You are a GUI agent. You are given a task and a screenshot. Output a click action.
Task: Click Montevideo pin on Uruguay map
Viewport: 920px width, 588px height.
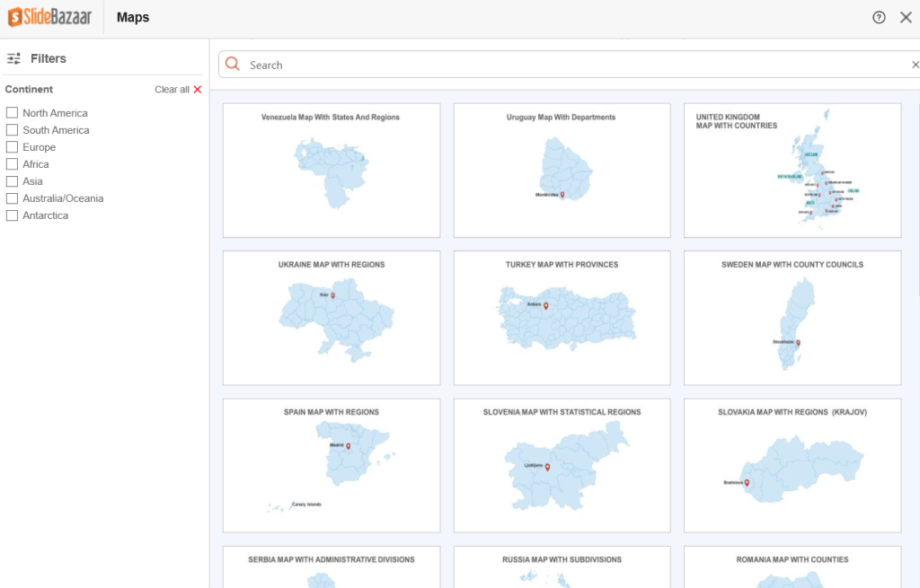click(x=562, y=195)
